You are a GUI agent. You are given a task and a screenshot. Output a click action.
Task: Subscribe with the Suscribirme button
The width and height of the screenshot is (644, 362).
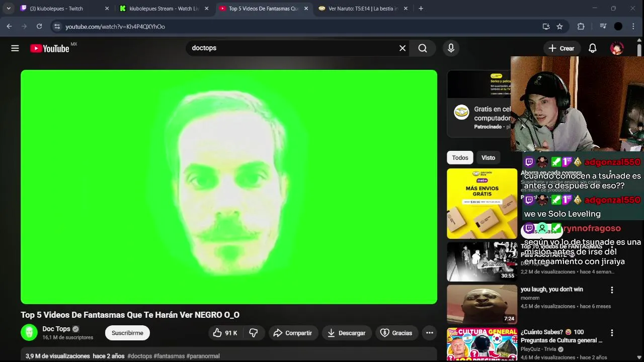click(x=127, y=333)
